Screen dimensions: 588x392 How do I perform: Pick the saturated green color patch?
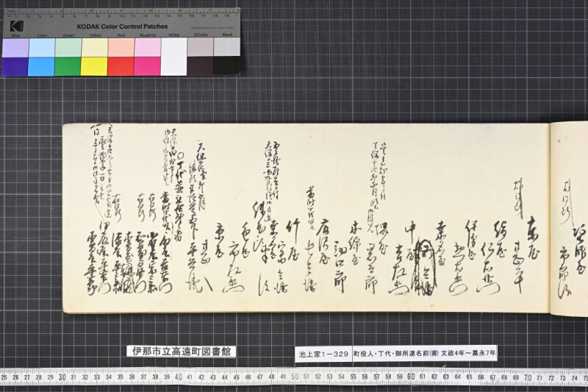[68, 66]
